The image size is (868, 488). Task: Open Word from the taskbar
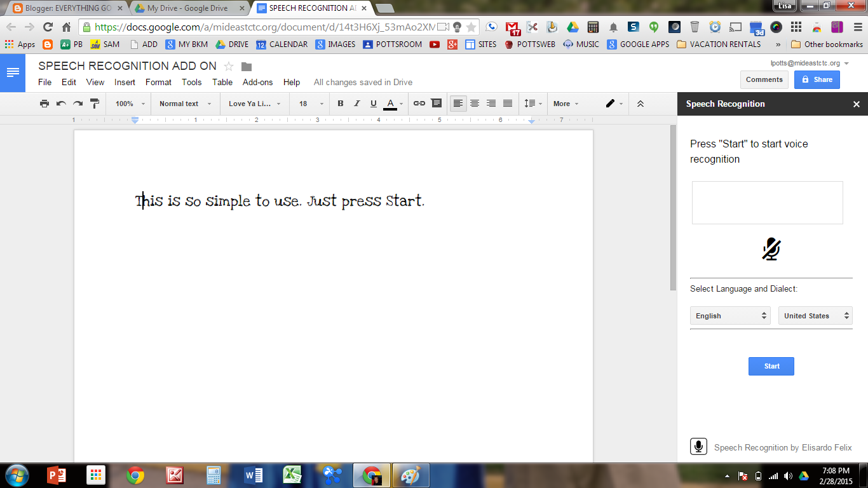point(254,475)
